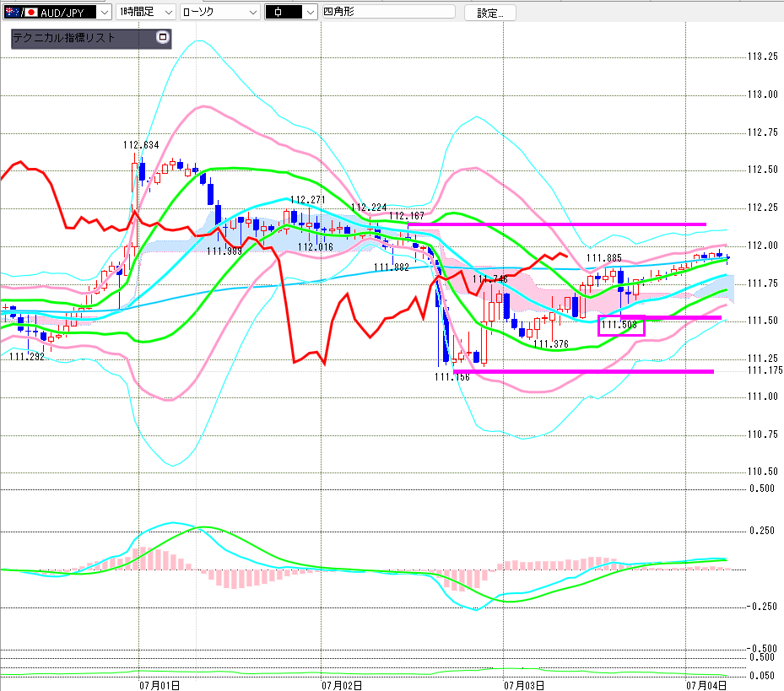The width and height of the screenshot is (784, 691).
Task: Click the 07月03日 date marker on time axis
Action: 524,685
